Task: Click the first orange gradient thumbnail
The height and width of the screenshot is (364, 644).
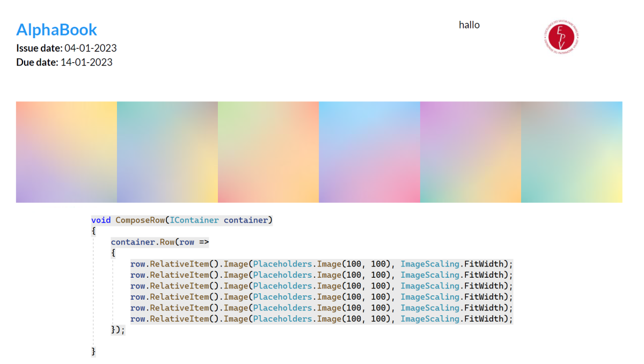Action: [66, 152]
